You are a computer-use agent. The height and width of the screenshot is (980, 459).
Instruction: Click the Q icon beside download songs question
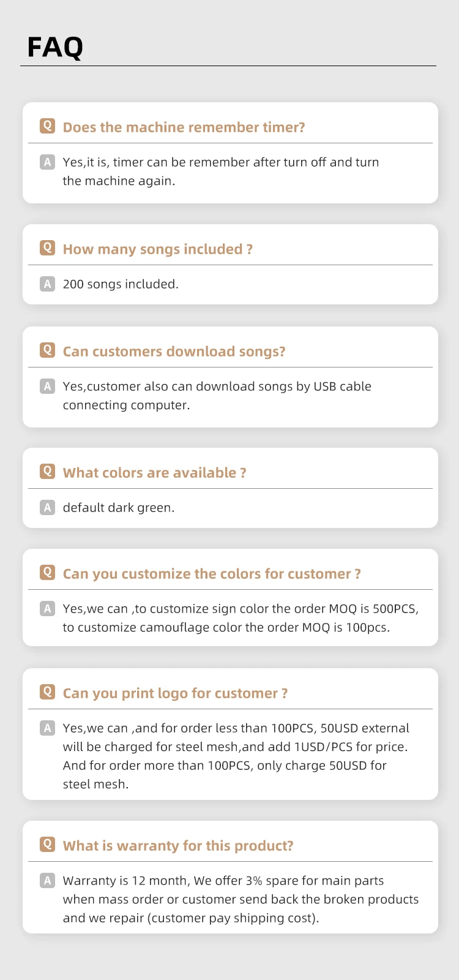[x=47, y=350]
